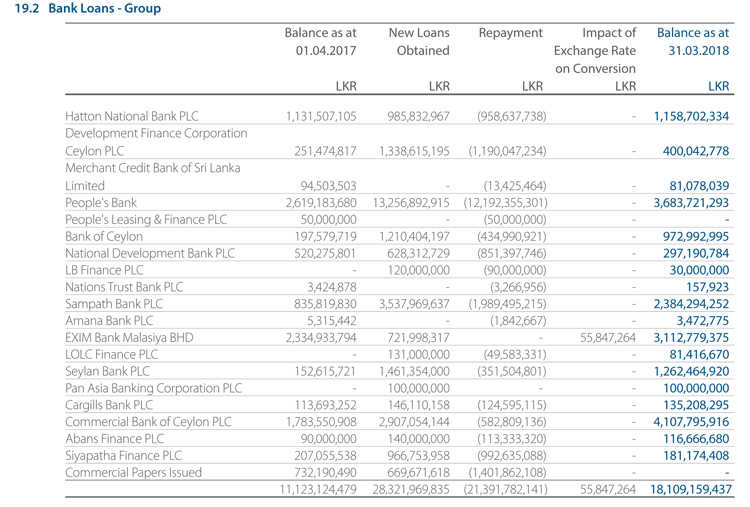The height and width of the screenshot is (507, 750).
Task: Select value 1,338,615,195 in New Loans column
Action: [414, 151]
